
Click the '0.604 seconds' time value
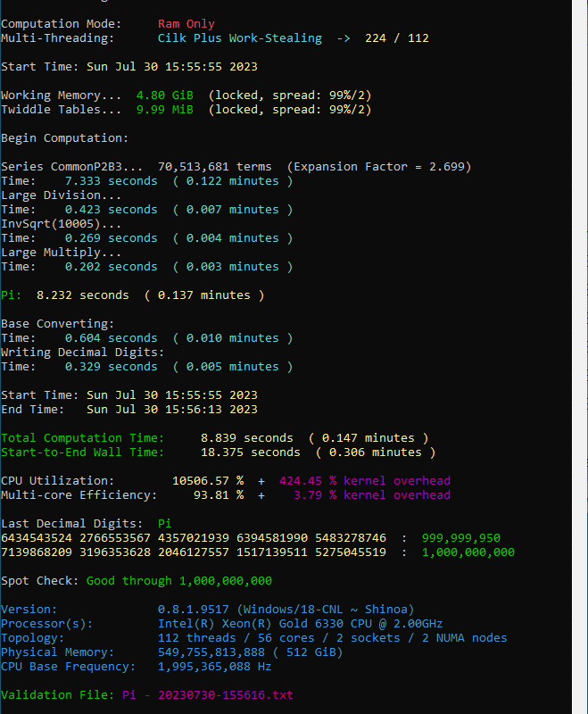[111, 338]
